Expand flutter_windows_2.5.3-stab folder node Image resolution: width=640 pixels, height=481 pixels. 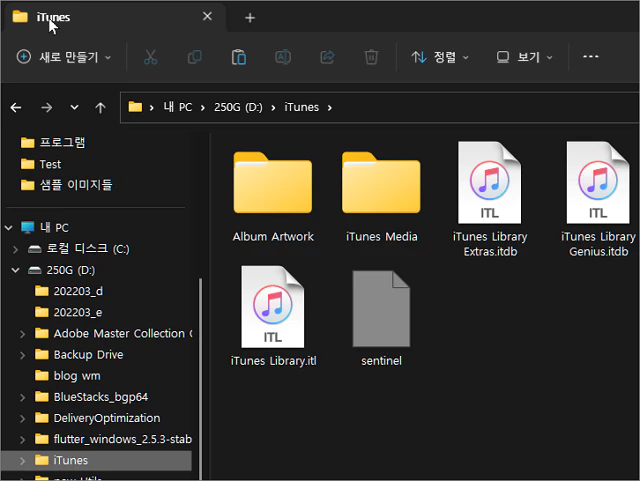pos(22,440)
